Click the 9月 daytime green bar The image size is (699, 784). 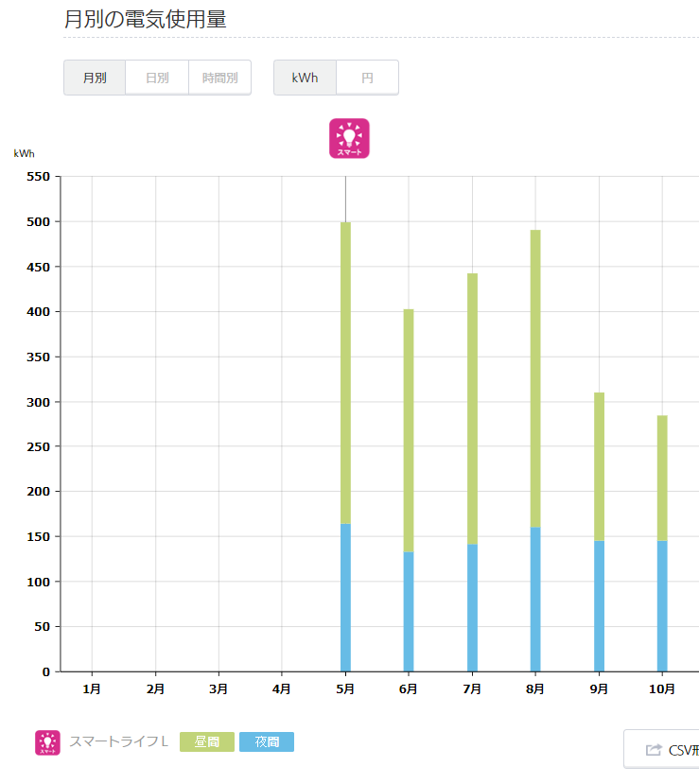pos(599,466)
